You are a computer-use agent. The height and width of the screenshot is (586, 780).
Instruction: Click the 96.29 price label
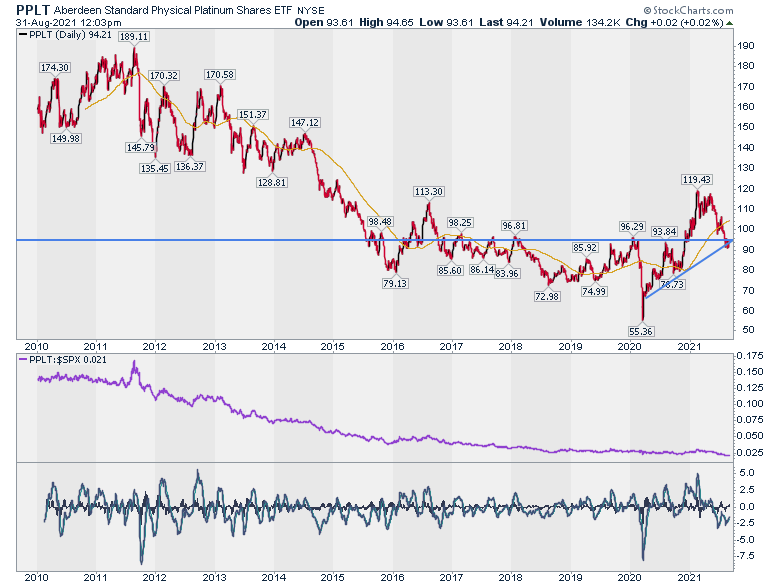coord(632,227)
